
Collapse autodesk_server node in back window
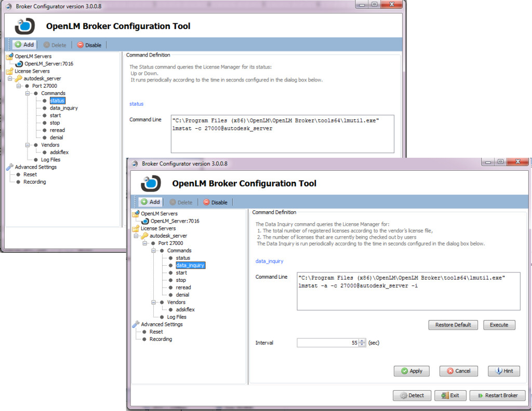tap(10, 78)
